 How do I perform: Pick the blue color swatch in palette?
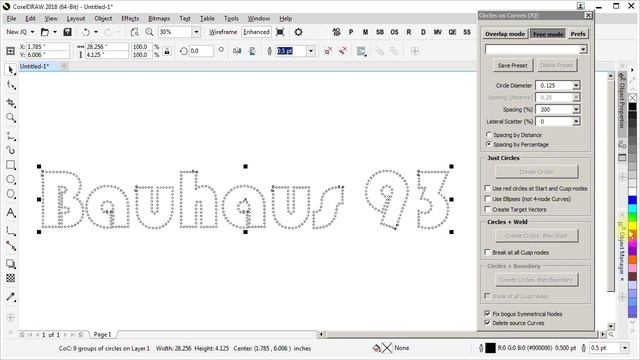(x=632, y=200)
